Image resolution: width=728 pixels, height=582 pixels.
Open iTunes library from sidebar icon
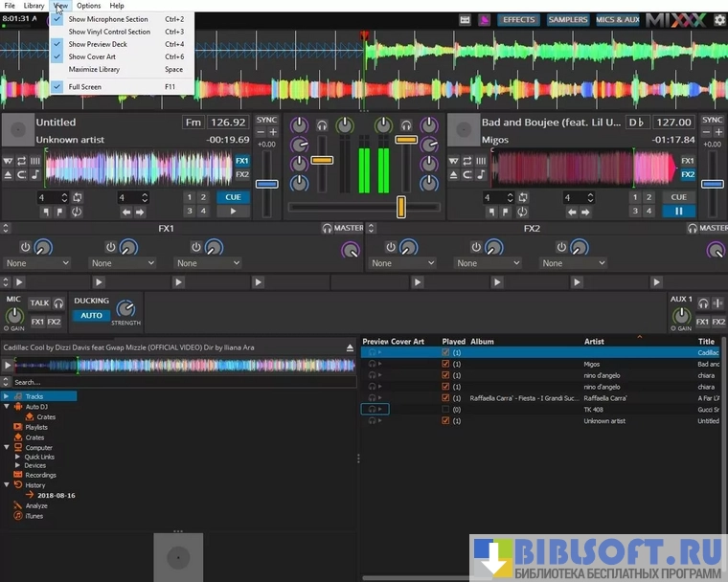coord(18,516)
